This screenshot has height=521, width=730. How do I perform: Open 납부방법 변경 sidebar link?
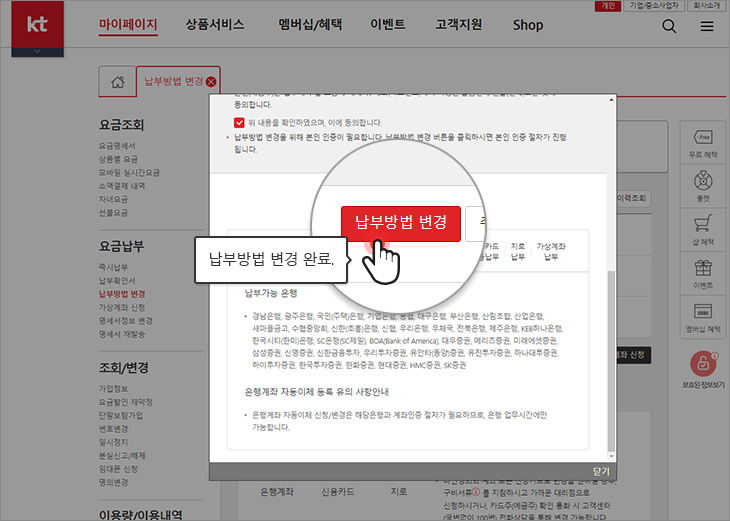(122, 294)
